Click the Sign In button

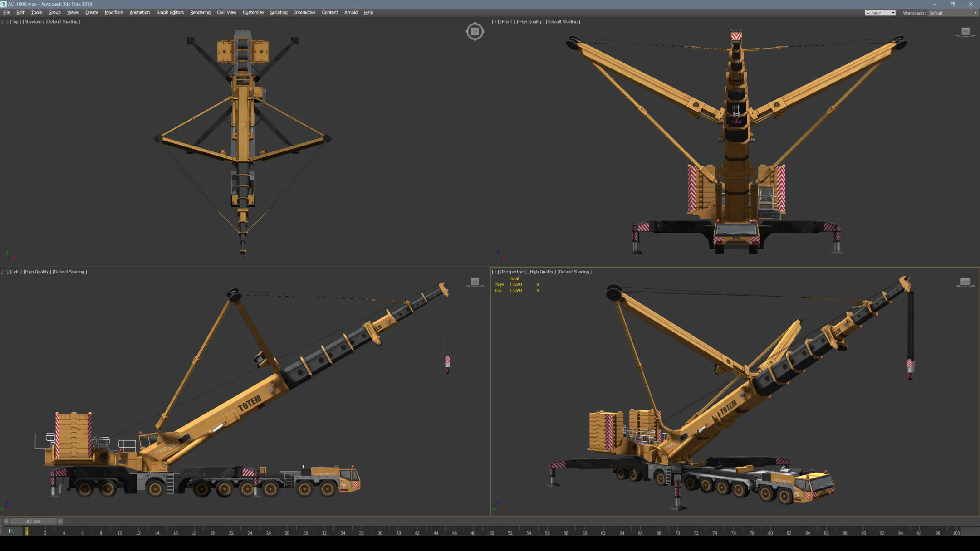877,13
